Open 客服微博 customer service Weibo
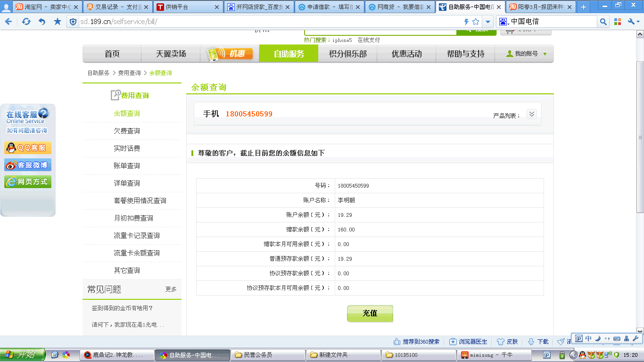This screenshot has height=362, width=644. pyautogui.click(x=28, y=165)
